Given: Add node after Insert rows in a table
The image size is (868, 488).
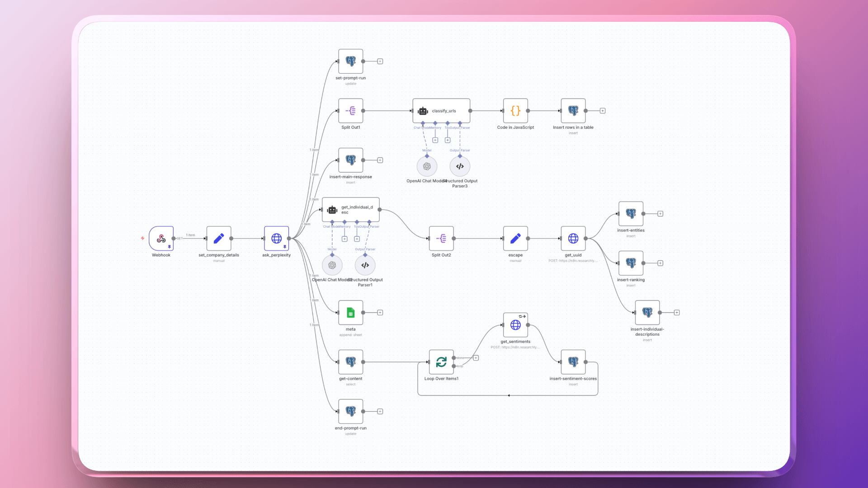Looking at the screenshot, I should click(x=603, y=110).
